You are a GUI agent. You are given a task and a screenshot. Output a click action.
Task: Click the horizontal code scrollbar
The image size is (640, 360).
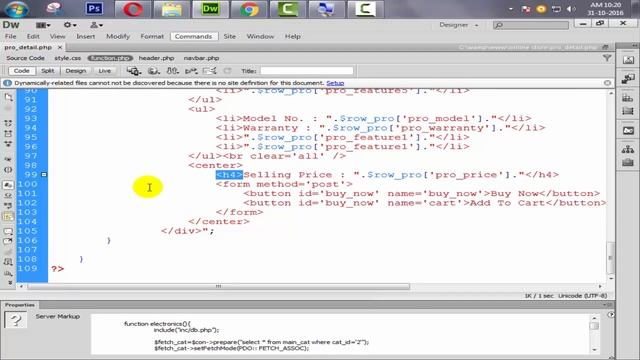pyautogui.click(x=218, y=287)
